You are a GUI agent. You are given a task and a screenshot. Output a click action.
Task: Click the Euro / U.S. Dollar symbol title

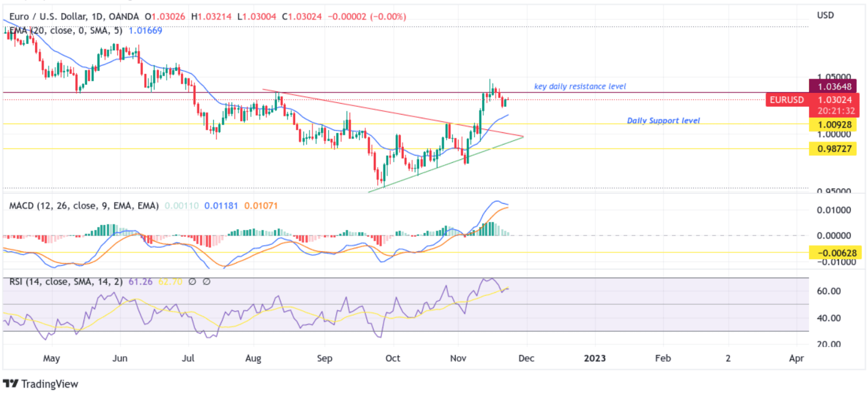[74, 16]
